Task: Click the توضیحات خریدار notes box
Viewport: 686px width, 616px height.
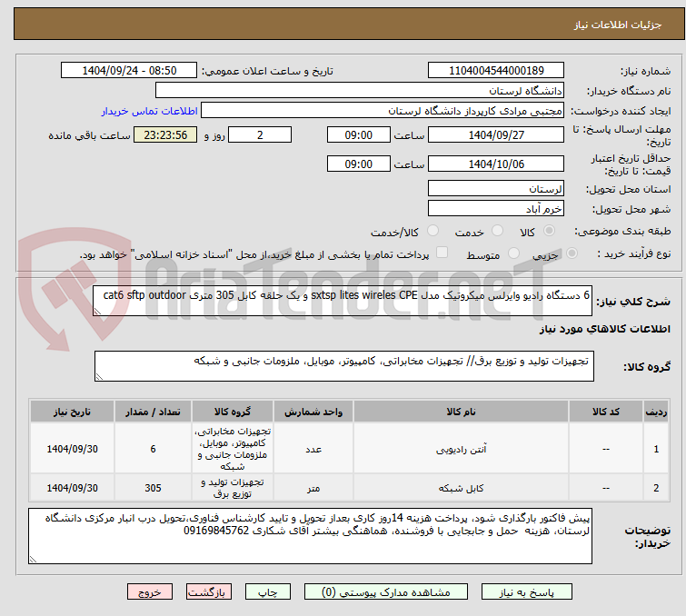Action: [x=310, y=536]
